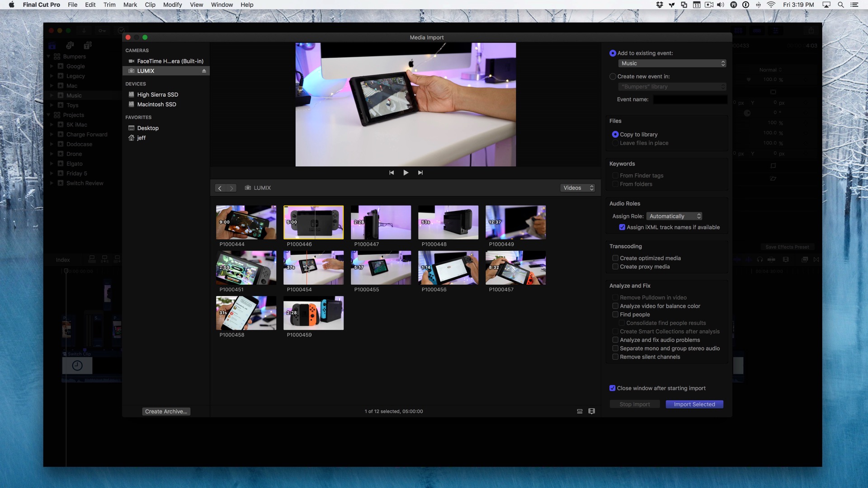Go back in the browser path

pyautogui.click(x=220, y=188)
